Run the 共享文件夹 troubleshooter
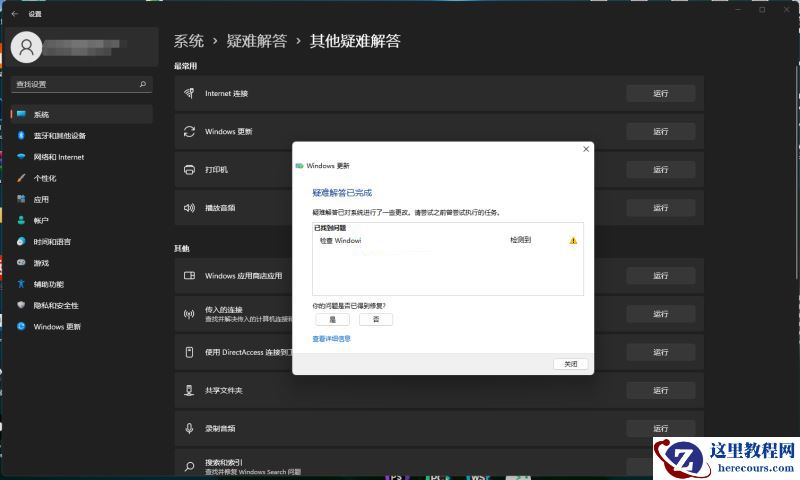The image size is (800, 480). coord(661,390)
